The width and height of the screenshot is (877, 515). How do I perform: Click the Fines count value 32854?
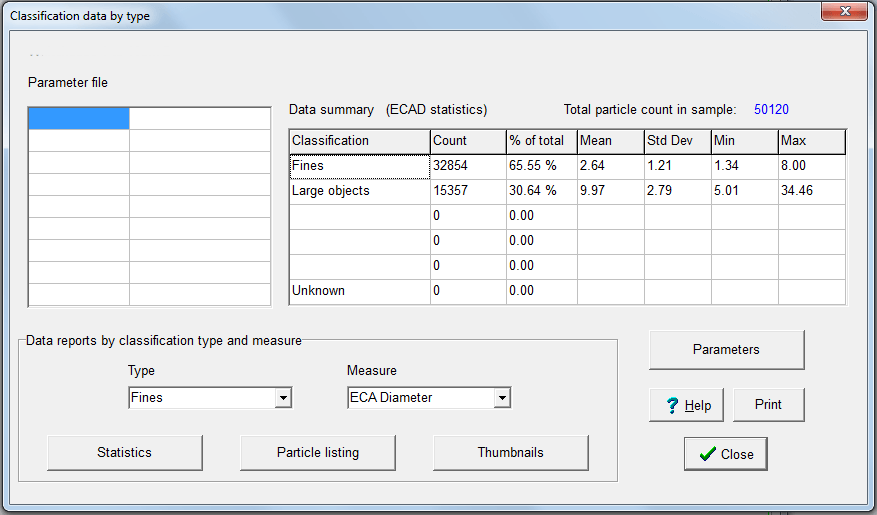tap(467, 166)
